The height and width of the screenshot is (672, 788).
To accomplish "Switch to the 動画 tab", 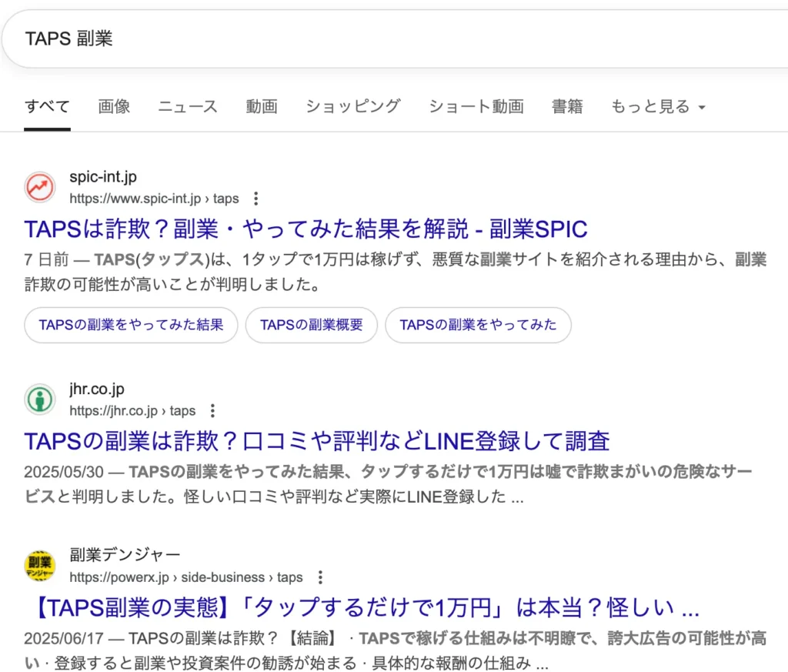I will 262,106.
